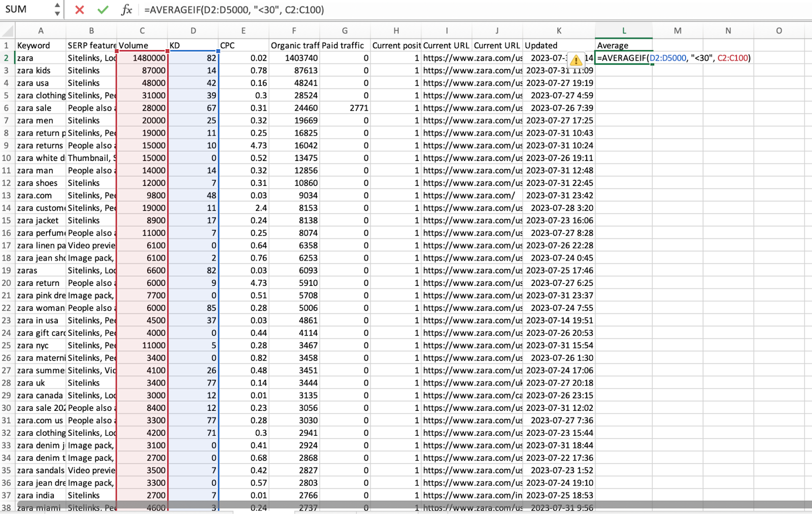This screenshot has height=514, width=812.
Task: Click the 'zara shoes' keyword cell
Action: coord(41,183)
